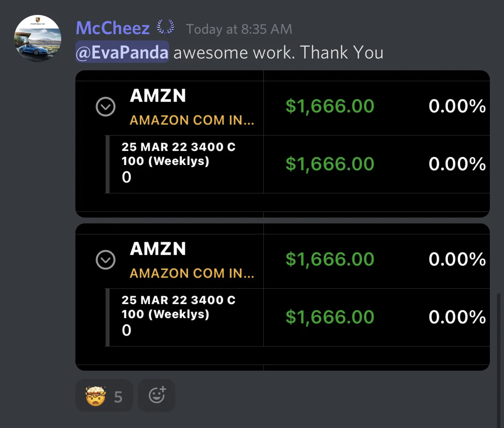Click the green $1,666.00 value in the top card

pyautogui.click(x=330, y=105)
